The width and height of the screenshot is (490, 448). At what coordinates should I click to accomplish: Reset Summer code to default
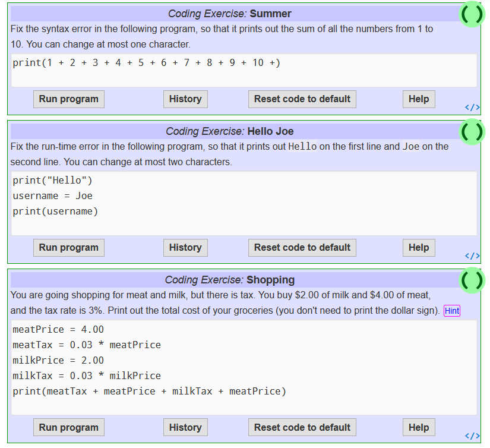[x=302, y=99]
